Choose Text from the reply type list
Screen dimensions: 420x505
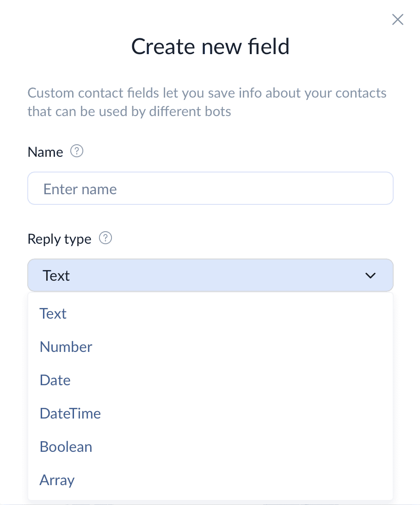point(210,314)
